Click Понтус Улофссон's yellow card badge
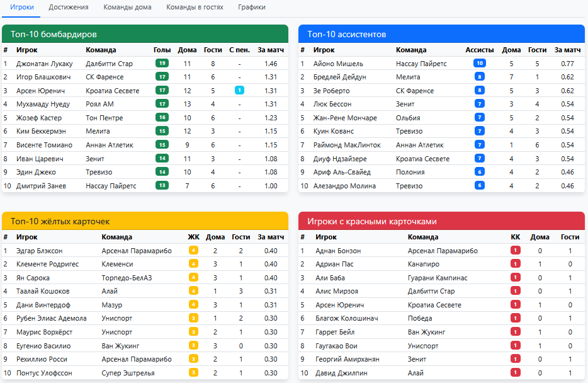 click(x=194, y=373)
